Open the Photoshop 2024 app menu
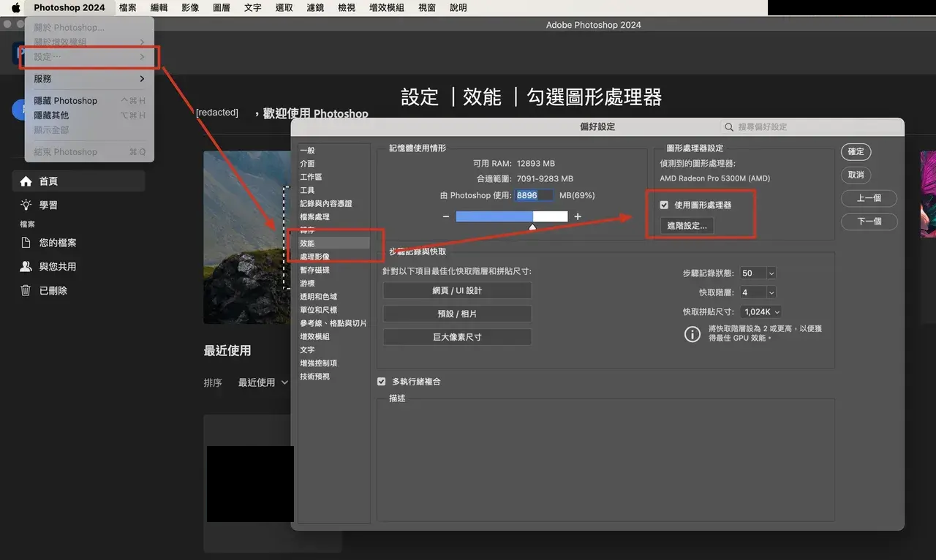 tap(69, 7)
